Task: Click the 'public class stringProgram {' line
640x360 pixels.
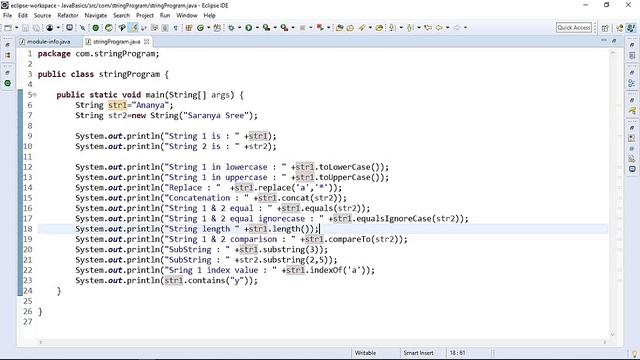Action: click(x=103, y=74)
